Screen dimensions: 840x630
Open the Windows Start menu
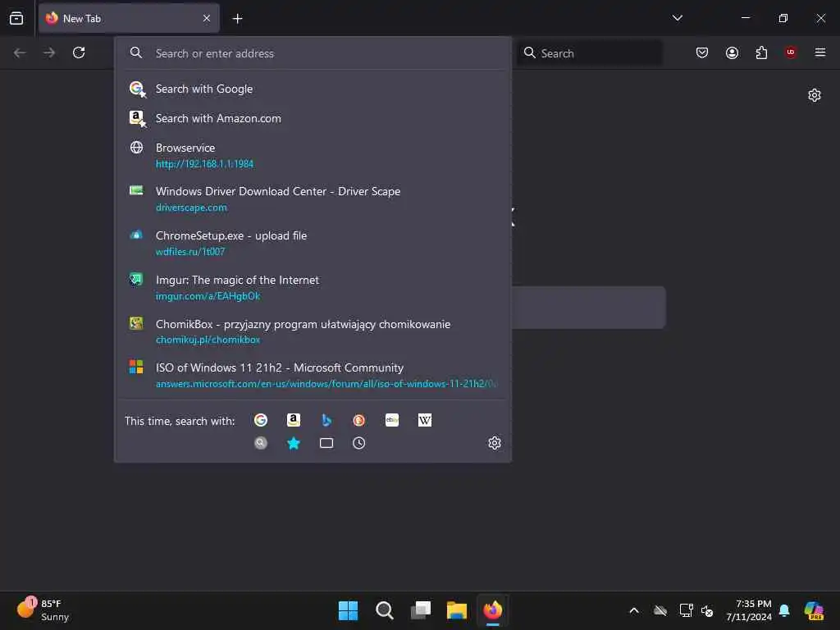pos(348,610)
